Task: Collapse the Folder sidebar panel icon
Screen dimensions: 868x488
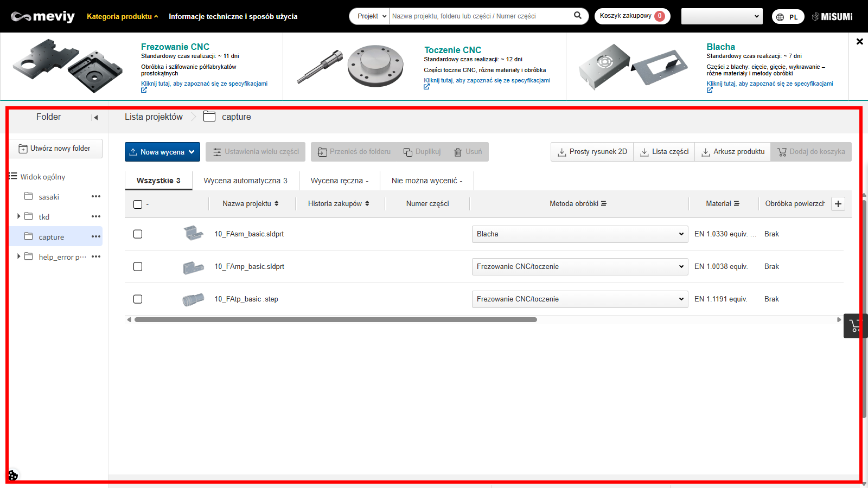Action: point(95,117)
